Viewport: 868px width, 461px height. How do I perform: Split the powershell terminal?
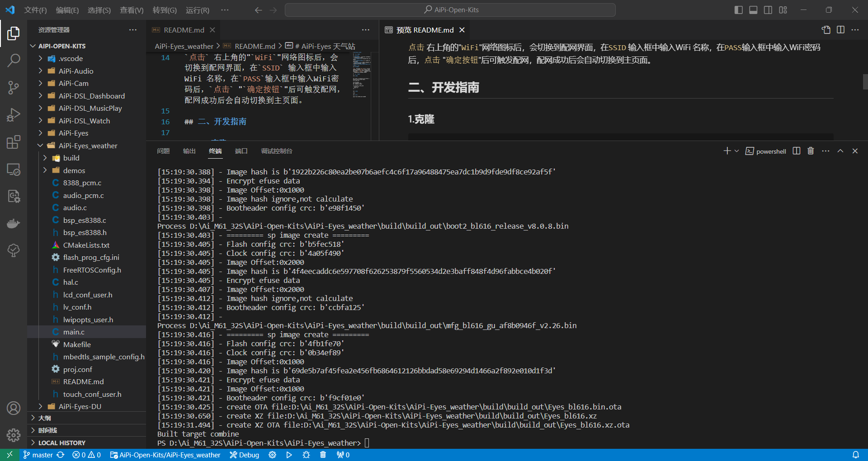797,151
